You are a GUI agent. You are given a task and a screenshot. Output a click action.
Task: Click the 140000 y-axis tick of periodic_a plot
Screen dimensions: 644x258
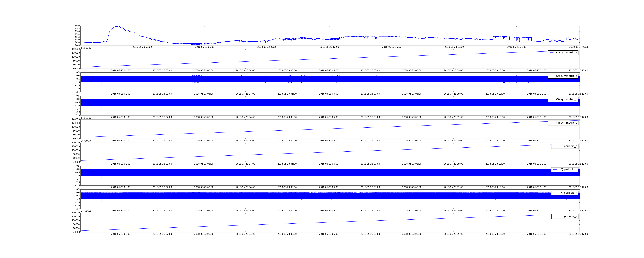click(76, 143)
